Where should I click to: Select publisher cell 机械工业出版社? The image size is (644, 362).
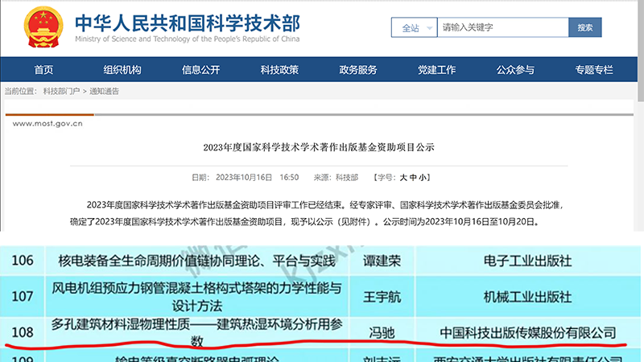tap(528, 296)
